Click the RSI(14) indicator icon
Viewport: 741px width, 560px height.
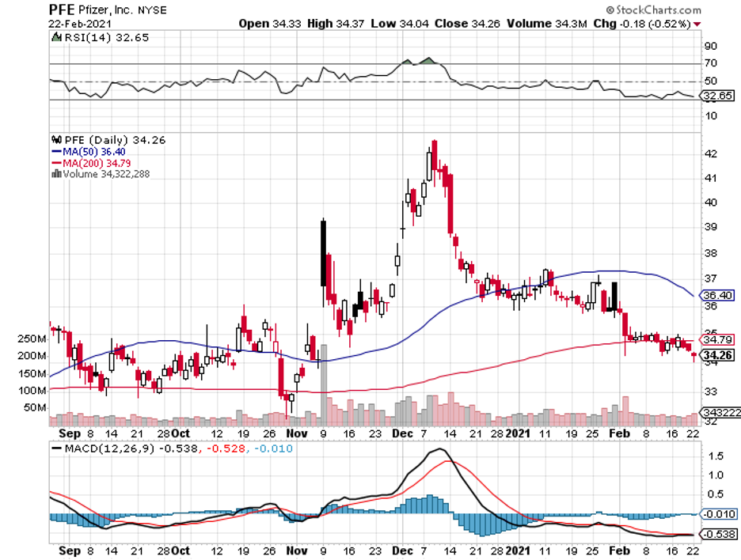pos(57,37)
